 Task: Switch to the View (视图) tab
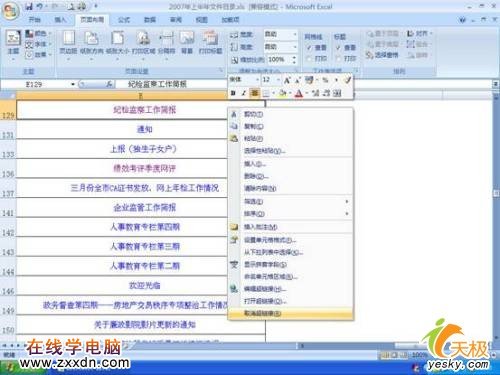(x=201, y=20)
